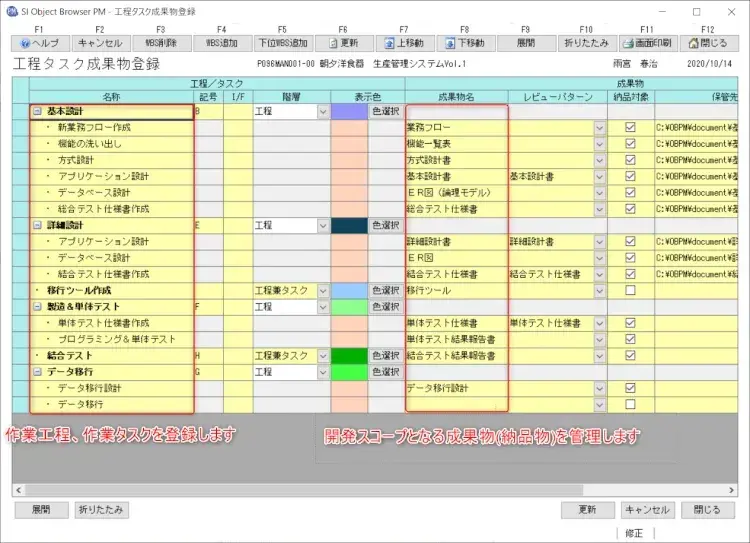Click light blue swatch of 移行ツール作成
Image resolution: width=750 pixels, height=543 pixels.
(x=349, y=290)
